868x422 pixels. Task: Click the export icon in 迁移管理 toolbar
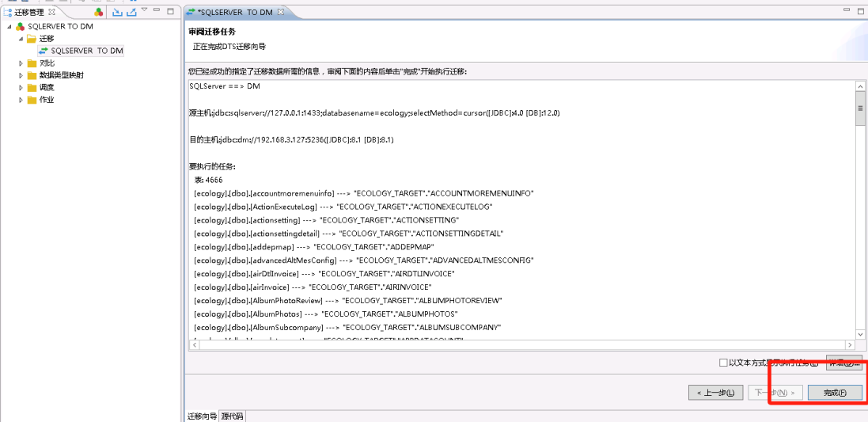pos(131,12)
